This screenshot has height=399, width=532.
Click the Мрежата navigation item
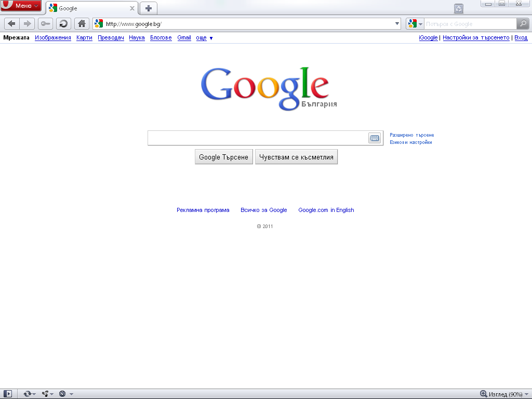coord(16,37)
